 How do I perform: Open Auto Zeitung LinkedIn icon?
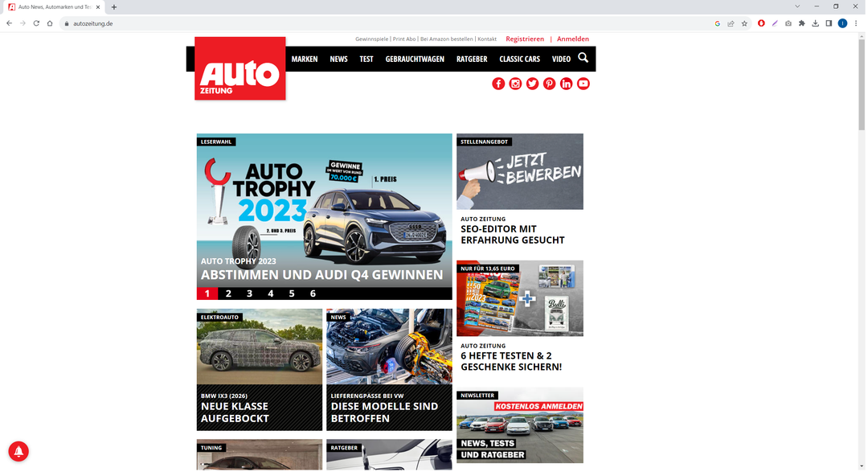coord(567,84)
